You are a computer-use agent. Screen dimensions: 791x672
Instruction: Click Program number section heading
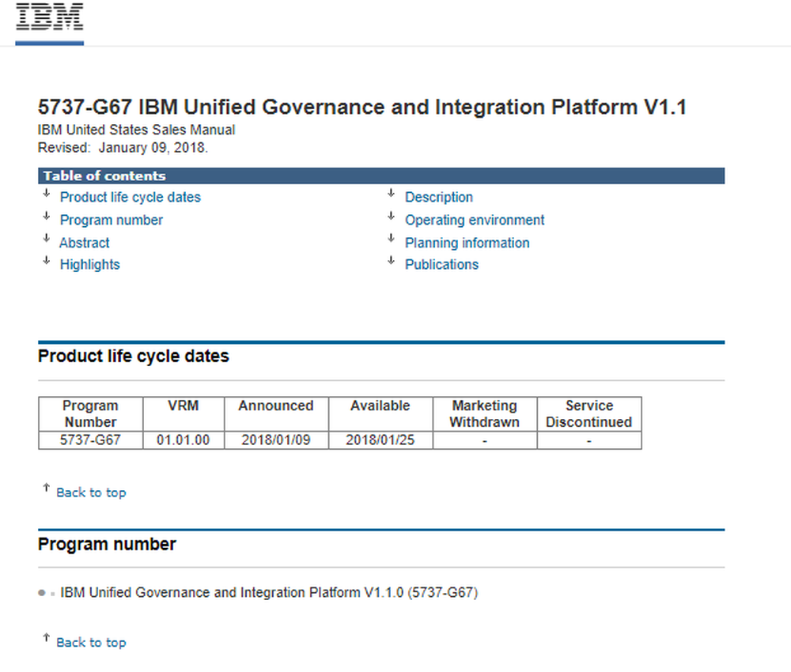[107, 544]
